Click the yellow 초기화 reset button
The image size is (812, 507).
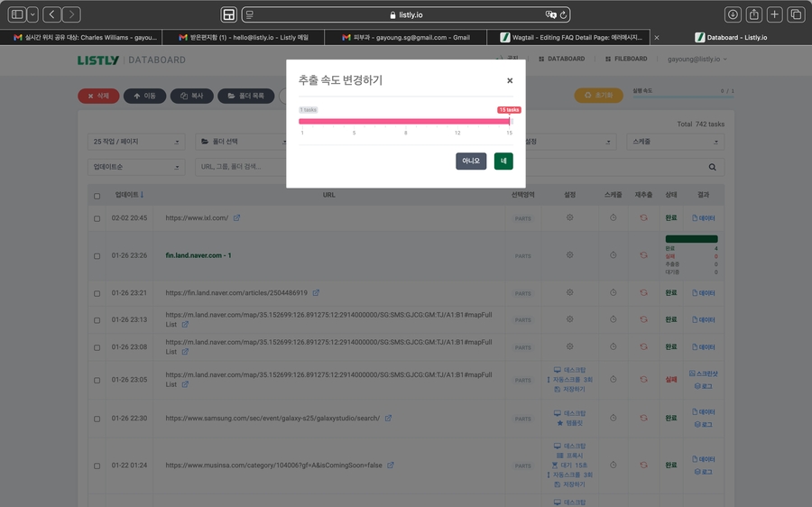(x=599, y=96)
